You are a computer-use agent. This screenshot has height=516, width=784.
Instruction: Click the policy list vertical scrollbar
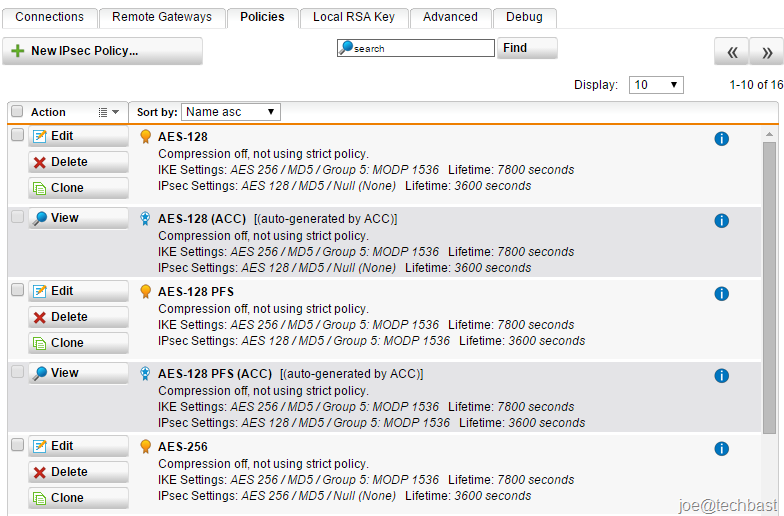(x=769, y=288)
